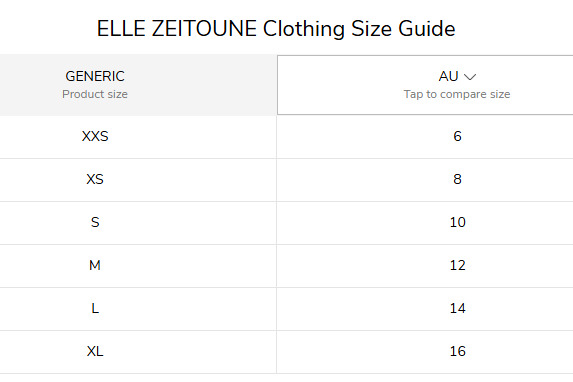Select the M size cell
The height and width of the screenshot is (382, 573).
click(x=138, y=265)
